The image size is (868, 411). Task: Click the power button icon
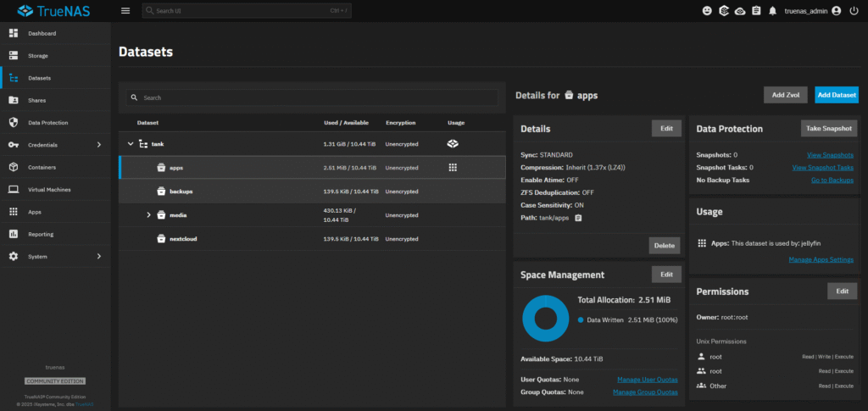click(x=853, y=11)
